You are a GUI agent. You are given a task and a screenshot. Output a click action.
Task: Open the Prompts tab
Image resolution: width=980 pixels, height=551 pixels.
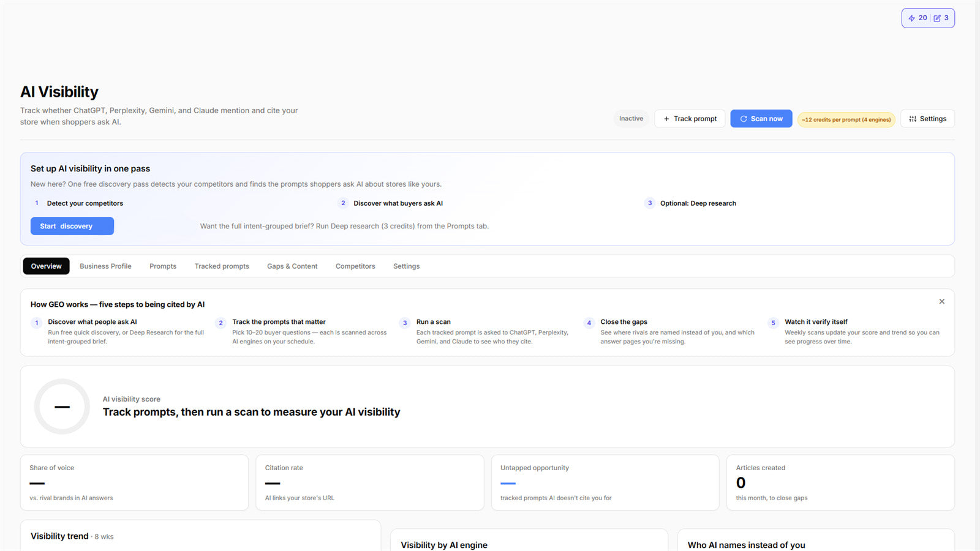[x=163, y=266]
